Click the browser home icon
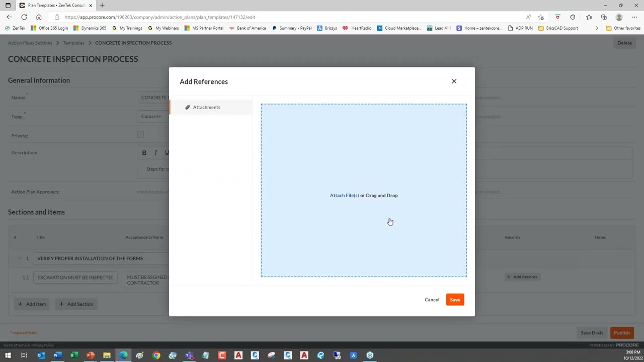The image size is (644, 362). [x=39, y=17]
